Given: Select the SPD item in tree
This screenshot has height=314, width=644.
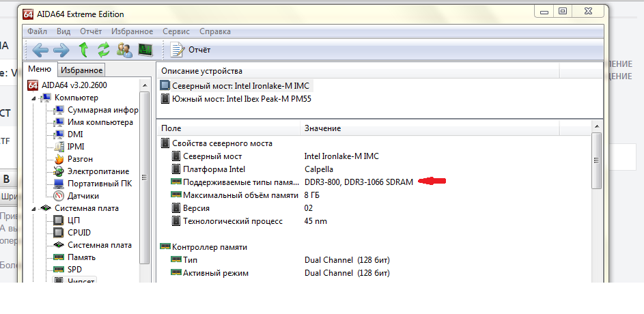Looking at the screenshot, I should (76, 270).
